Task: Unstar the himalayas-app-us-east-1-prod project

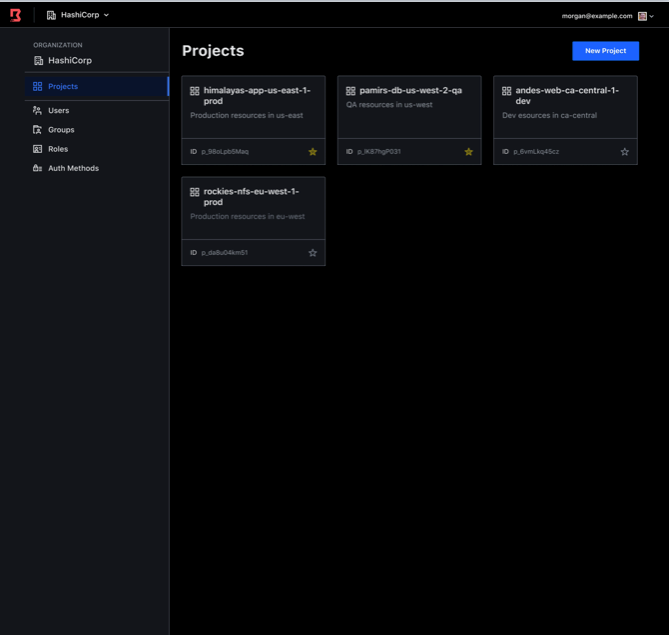Action: (x=313, y=152)
